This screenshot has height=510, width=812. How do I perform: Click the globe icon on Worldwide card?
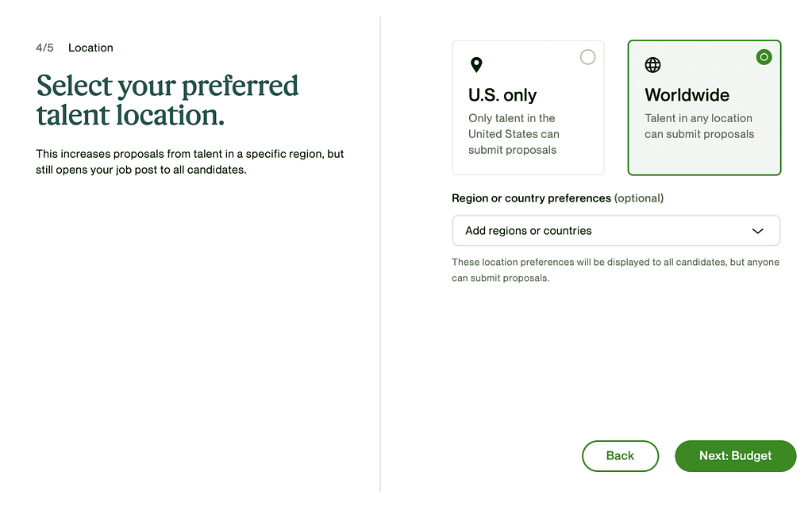coord(652,65)
